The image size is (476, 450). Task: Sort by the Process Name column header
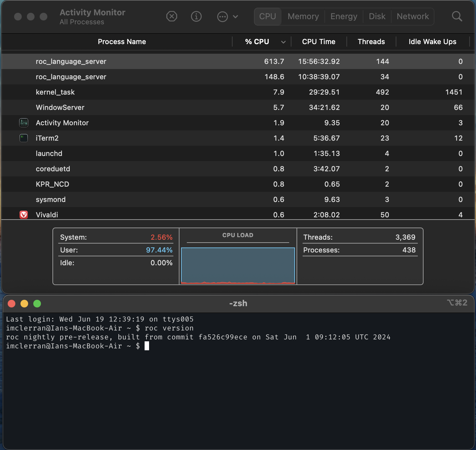122,42
